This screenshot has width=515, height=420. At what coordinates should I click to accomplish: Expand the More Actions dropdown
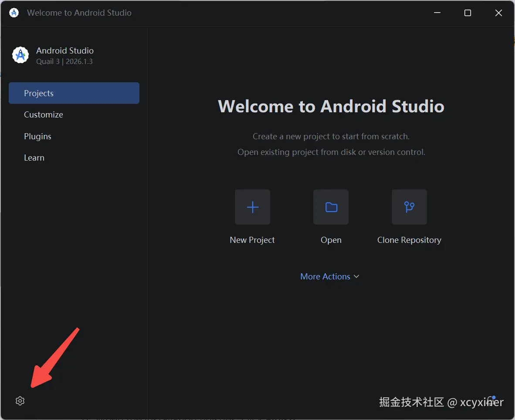(x=330, y=276)
